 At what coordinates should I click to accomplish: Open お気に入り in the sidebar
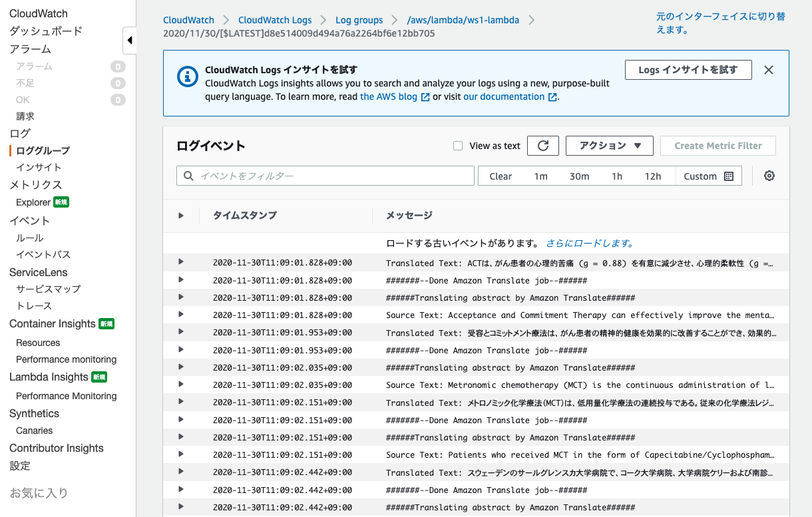coord(39,493)
